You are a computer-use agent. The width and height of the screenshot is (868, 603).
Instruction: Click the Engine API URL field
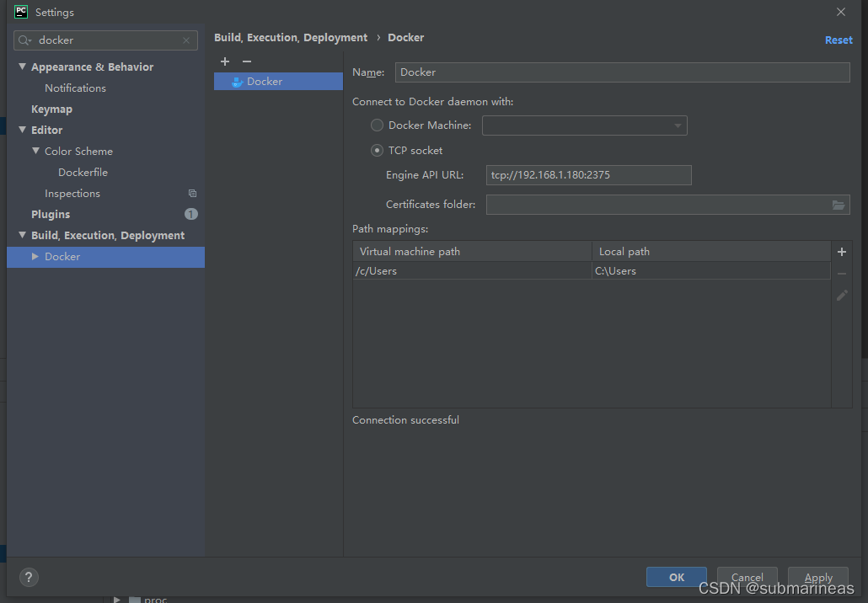click(x=588, y=175)
